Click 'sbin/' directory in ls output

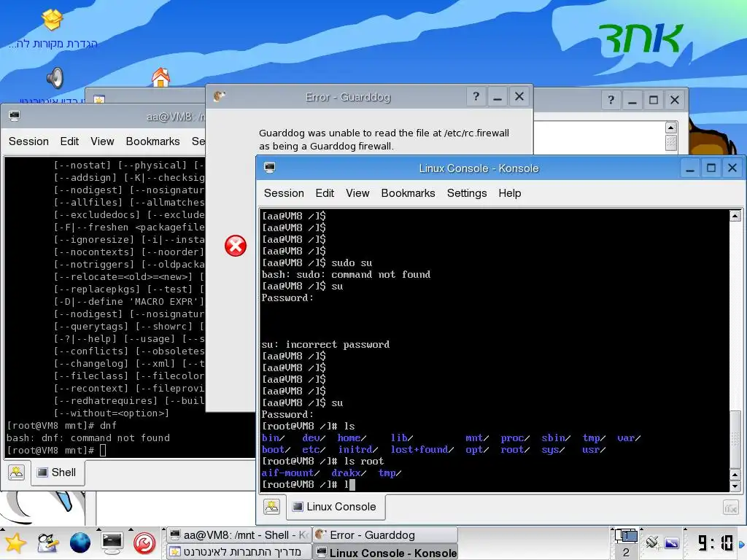tap(555, 437)
